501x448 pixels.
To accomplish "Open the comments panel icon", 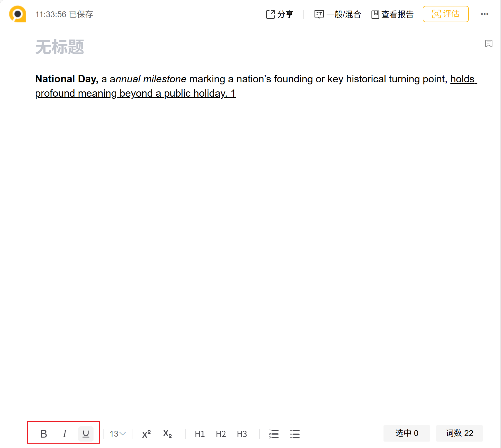I will pyautogui.click(x=488, y=44).
